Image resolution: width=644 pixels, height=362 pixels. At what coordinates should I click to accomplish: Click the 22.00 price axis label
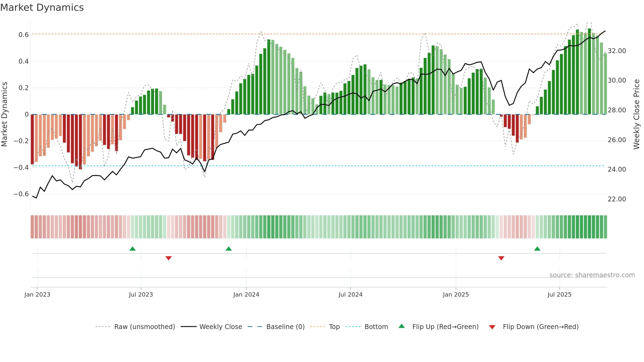[617, 199]
